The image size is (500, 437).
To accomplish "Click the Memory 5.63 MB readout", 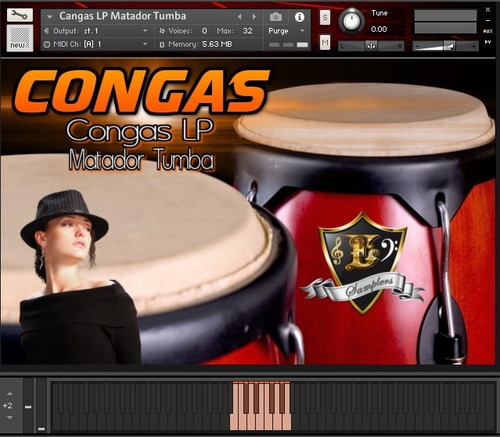I will pos(217,44).
